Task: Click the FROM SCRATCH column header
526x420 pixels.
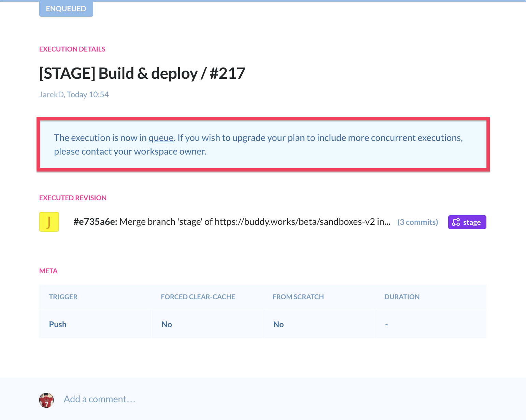Action: tap(298, 297)
